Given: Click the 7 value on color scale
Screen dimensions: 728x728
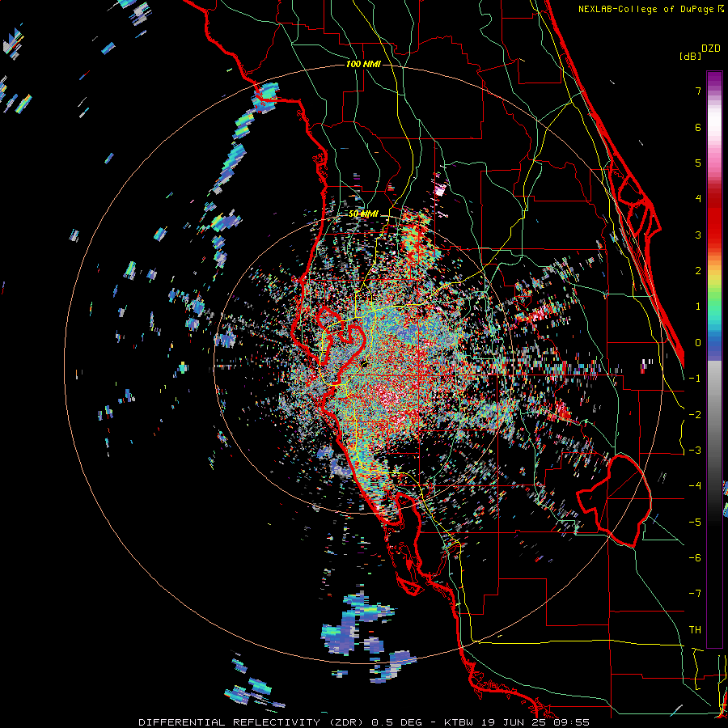Looking at the screenshot, I should [x=698, y=91].
